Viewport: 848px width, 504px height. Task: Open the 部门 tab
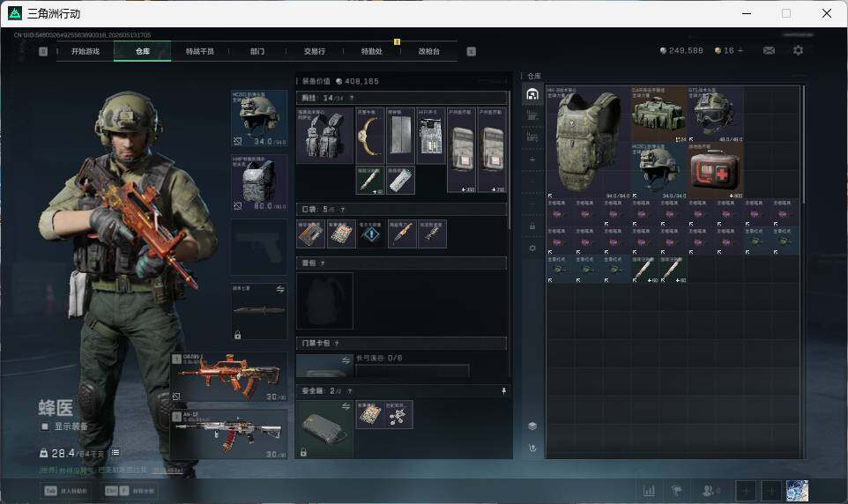(257, 51)
